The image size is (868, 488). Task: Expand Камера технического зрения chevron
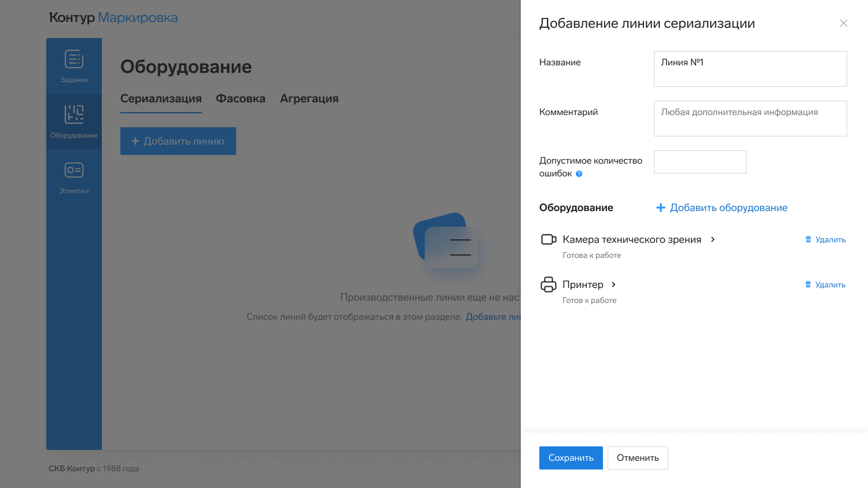713,239
